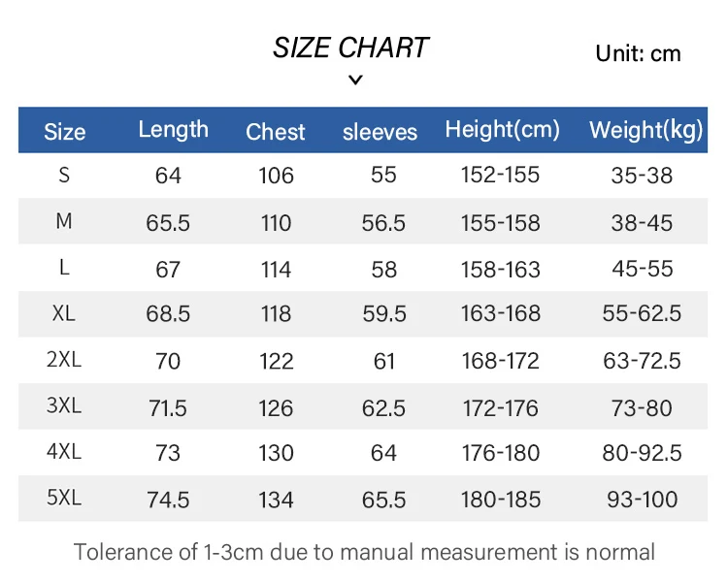This screenshot has width=728, height=582.
Task: Click height range 163-168 cell
Action: pos(501,314)
